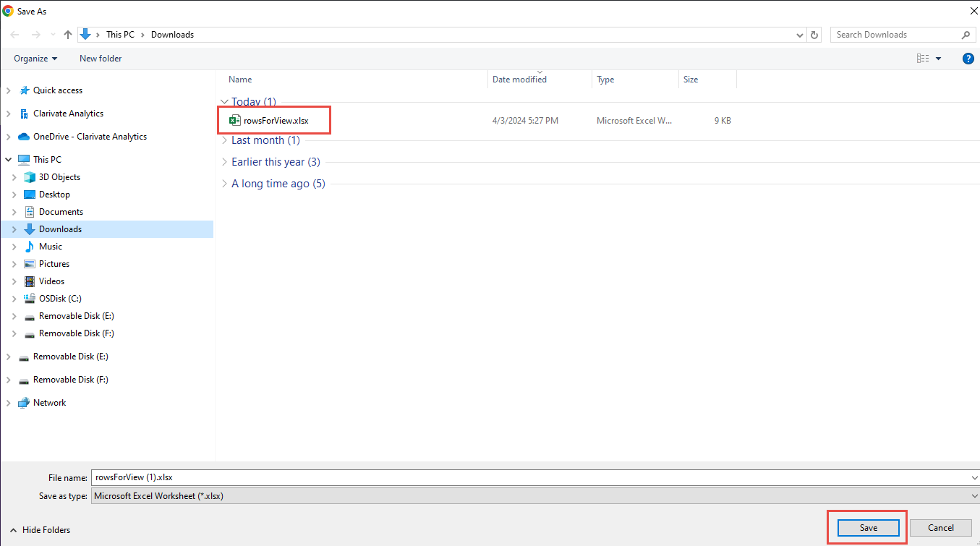Click the Pictures folder icon

30,264
